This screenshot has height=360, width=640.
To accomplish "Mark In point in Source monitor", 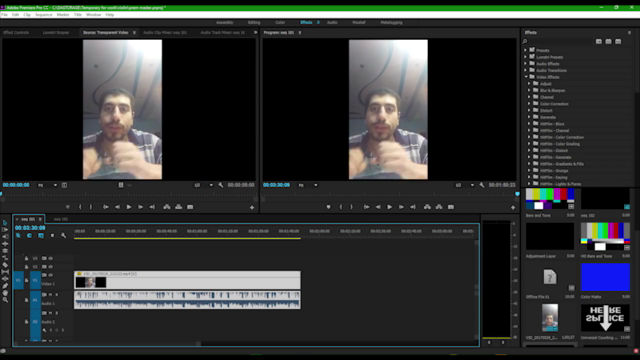I will click(80, 207).
